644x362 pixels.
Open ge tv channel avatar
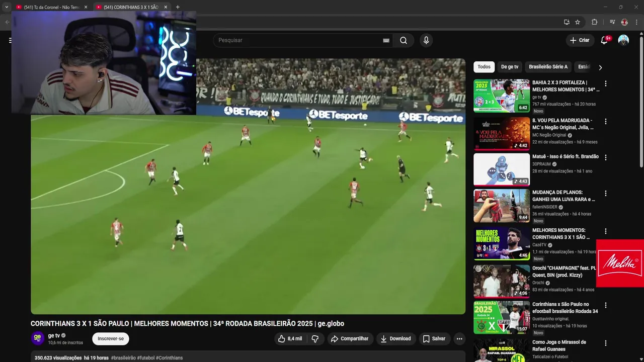pyautogui.click(x=38, y=338)
